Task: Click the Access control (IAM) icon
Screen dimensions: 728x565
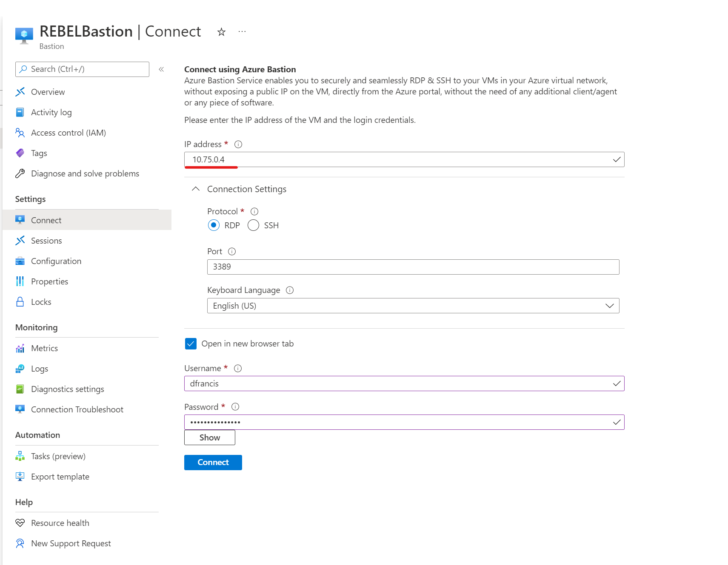Action: [x=20, y=133]
